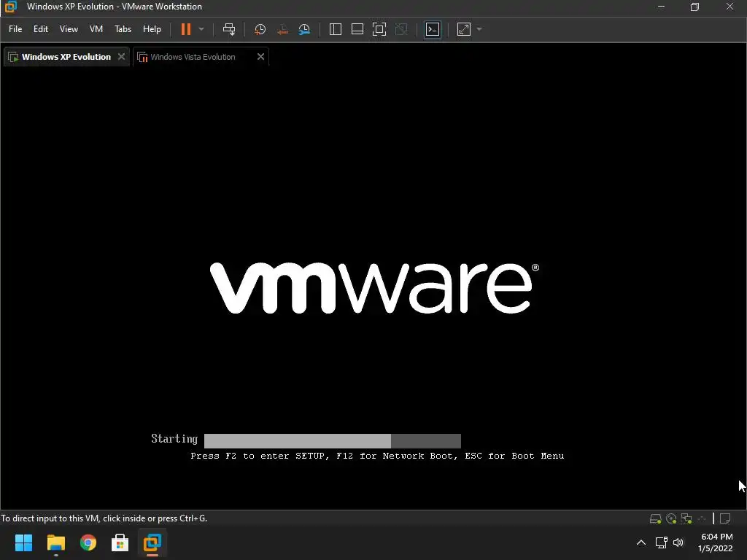Toggle the console view button
Image resolution: width=747 pixels, height=560 pixels.
[433, 29]
